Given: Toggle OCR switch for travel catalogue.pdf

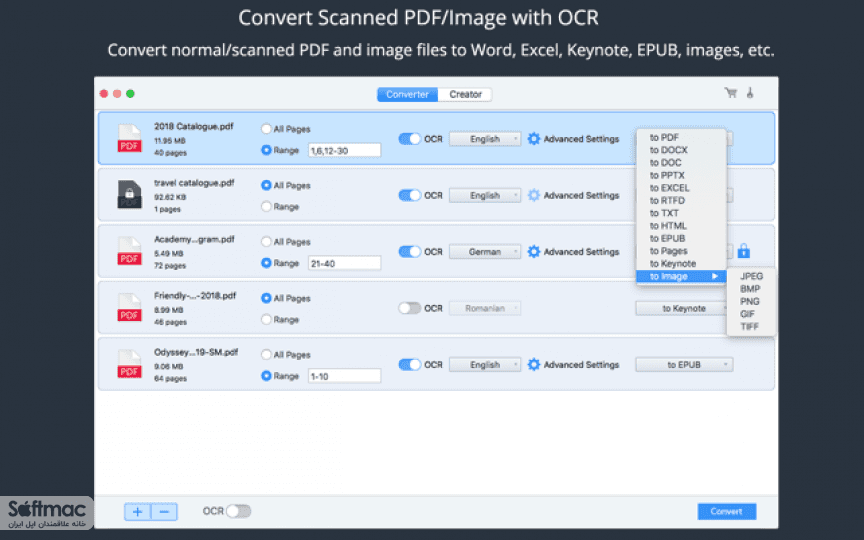Looking at the screenshot, I should (409, 195).
